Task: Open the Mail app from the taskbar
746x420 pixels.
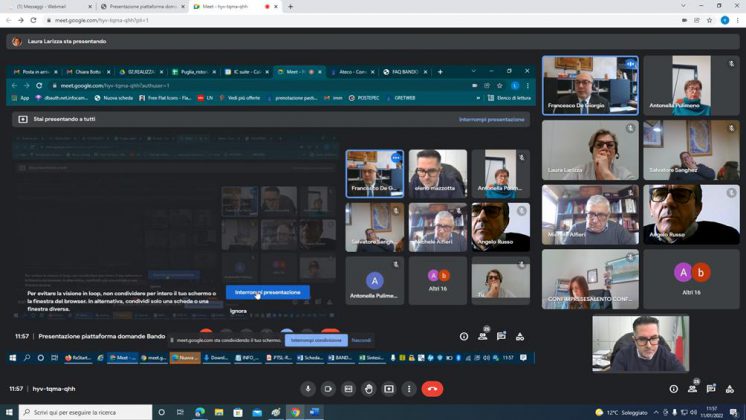Action: click(x=257, y=412)
